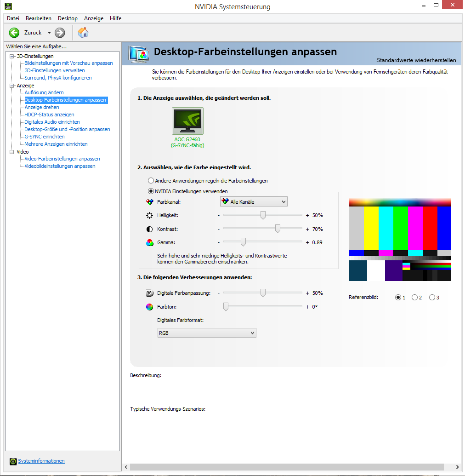This screenshot has width=465, height=476.
Task: Click Standardwerte wiederherstellen link
Action: pos(416,60)
